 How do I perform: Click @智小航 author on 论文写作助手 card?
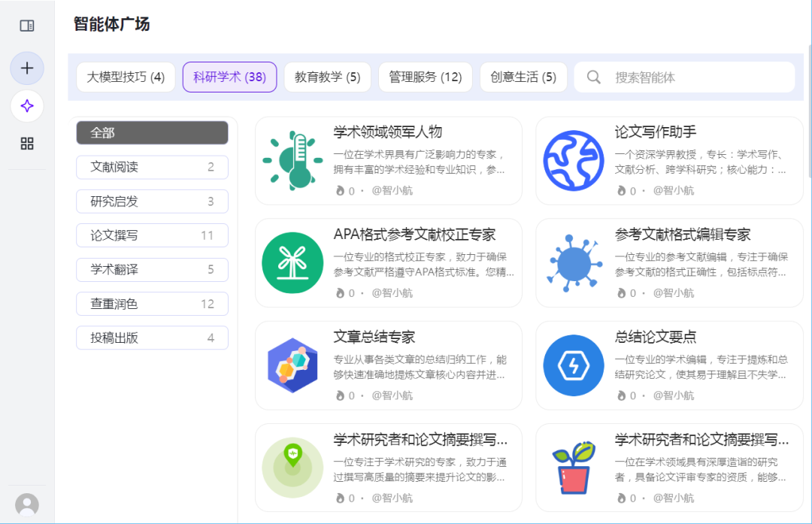tap(673, 190)
